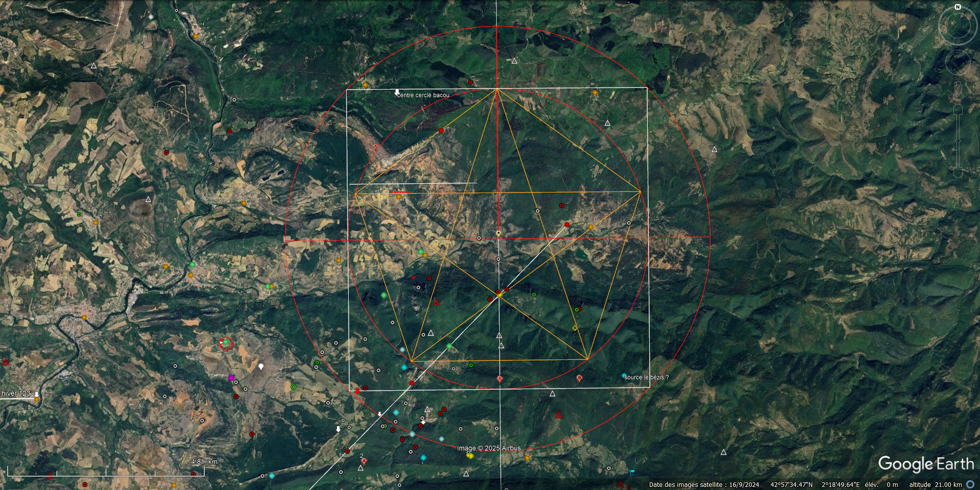Click the Google Earth logo
This screenshot has width=980, height=490.
pyautogui.click(x=926, y=464)
